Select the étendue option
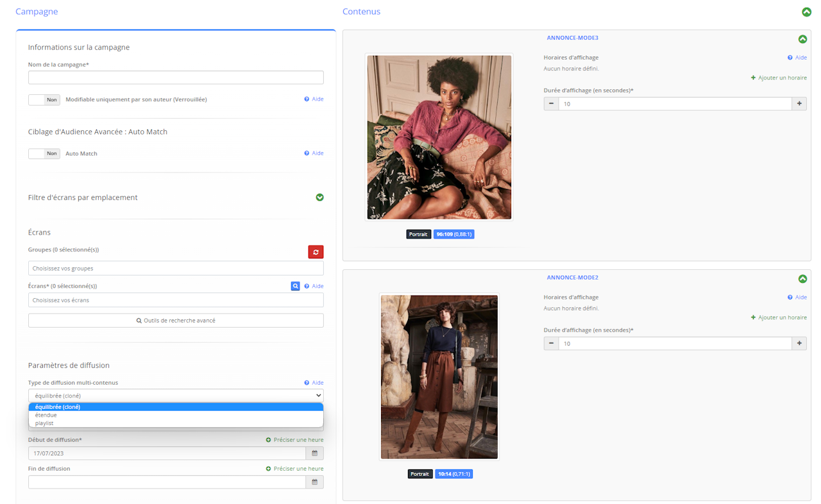 point(46,415)
